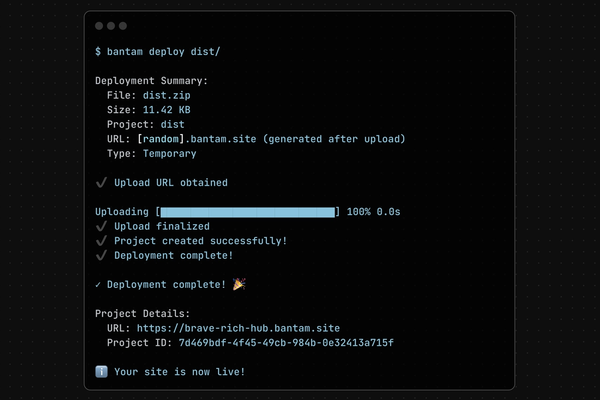Click the third gray window dot

[x=123, y=26]
